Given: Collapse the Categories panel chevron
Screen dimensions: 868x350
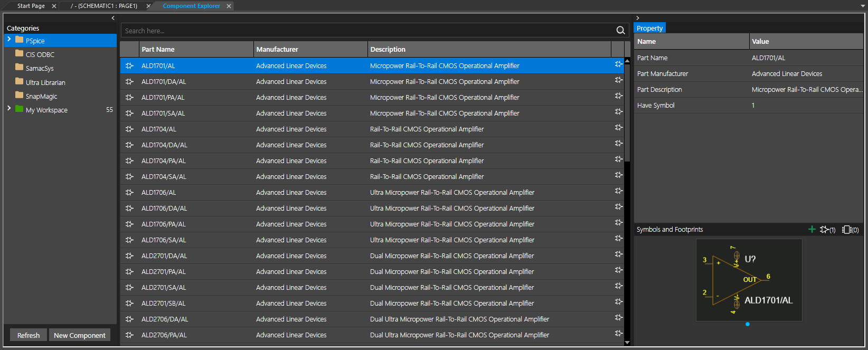Looking at the screenshot, I should 113,18.
